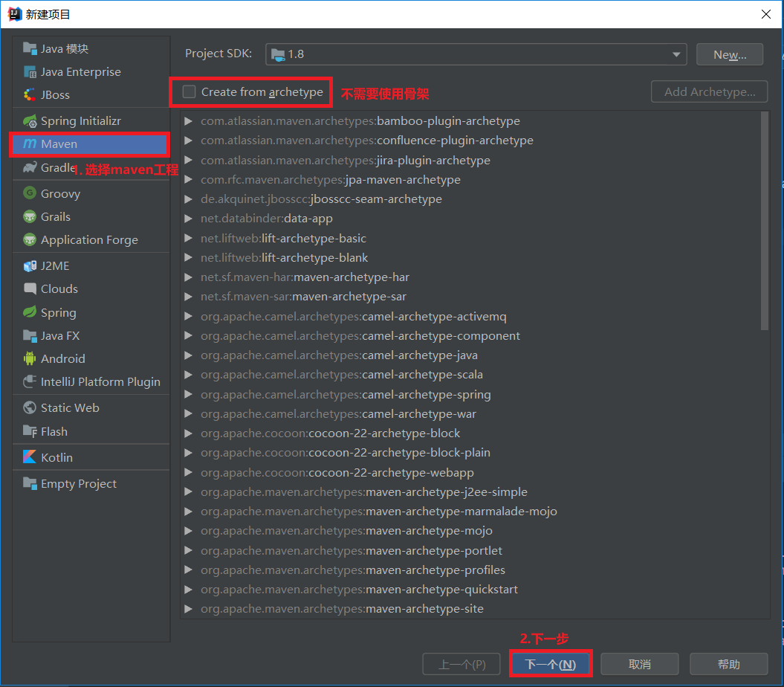The height and width of the screenshot is (687, 784).
Task: Select camel-archetype-activemq row
Action: tap(470, 316)
